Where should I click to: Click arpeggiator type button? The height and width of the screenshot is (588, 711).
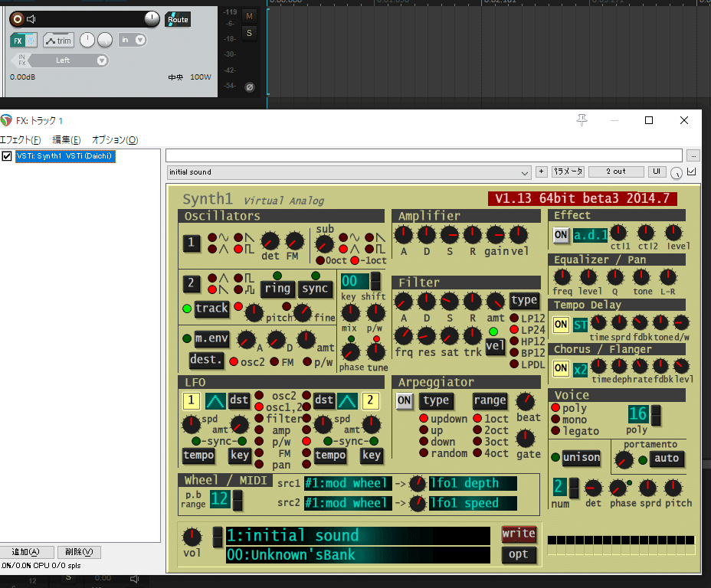436,401
